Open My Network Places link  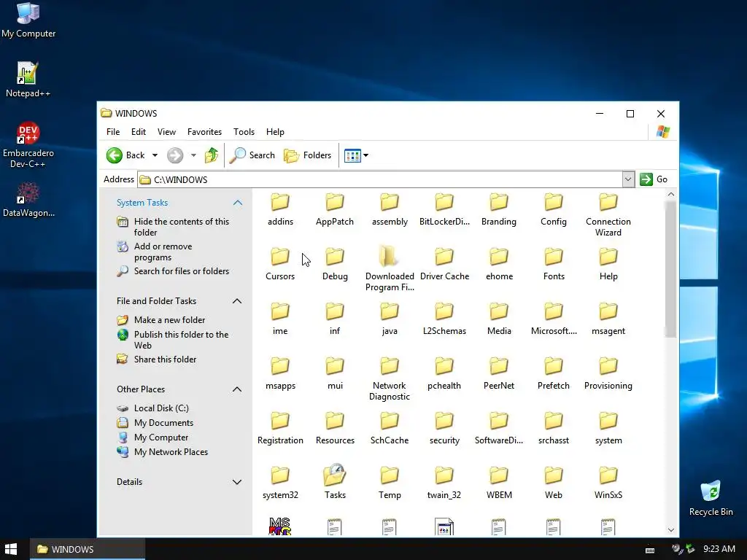pos(163,452)
